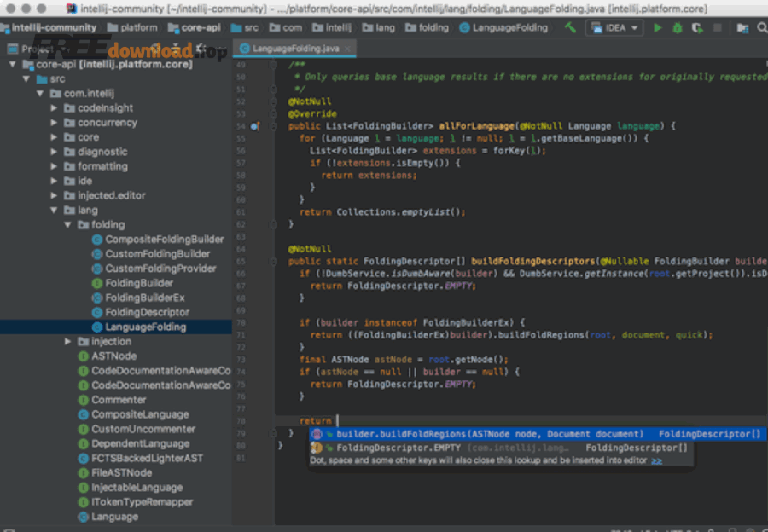Open the IDEA run configuration dropdown

tap(616, 27)
